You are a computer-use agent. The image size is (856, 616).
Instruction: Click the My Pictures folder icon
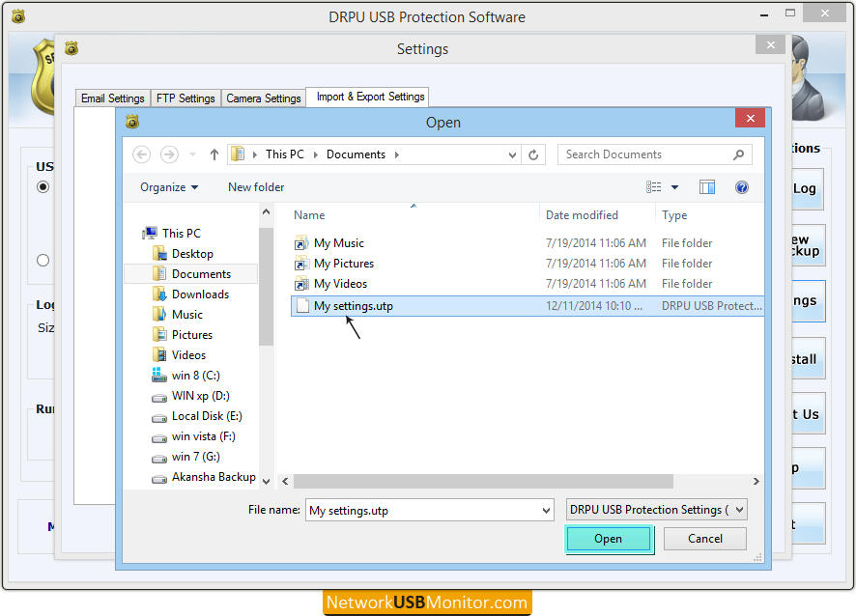pyautogui.click(x=301, y=264)
